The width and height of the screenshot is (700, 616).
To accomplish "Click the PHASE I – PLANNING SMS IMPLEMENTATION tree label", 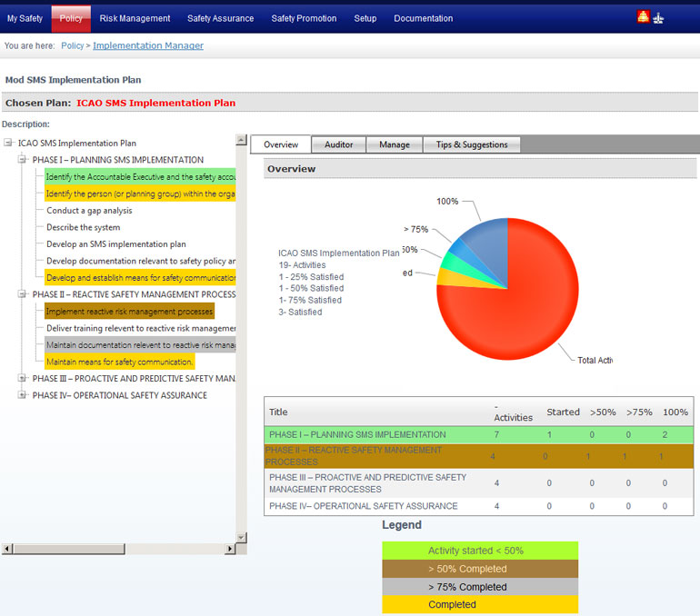I will click(118, 160).
